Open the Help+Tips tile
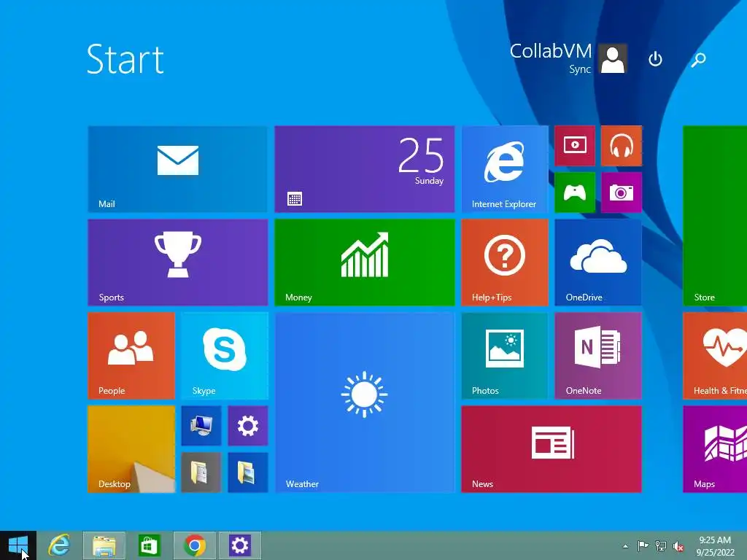 [x=505, y=262]
